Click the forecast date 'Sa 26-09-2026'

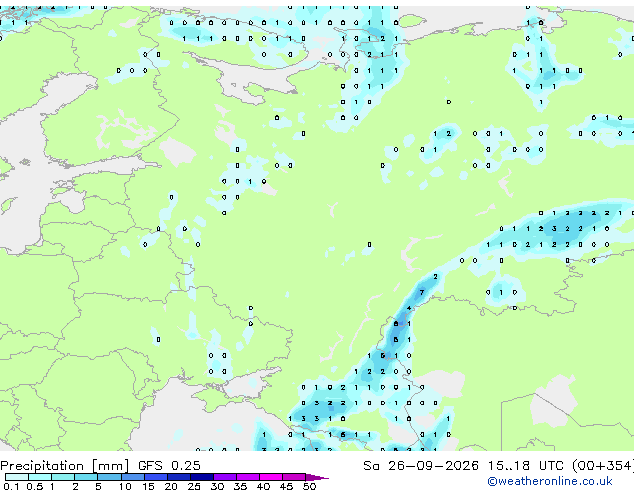tap(421, 466)
